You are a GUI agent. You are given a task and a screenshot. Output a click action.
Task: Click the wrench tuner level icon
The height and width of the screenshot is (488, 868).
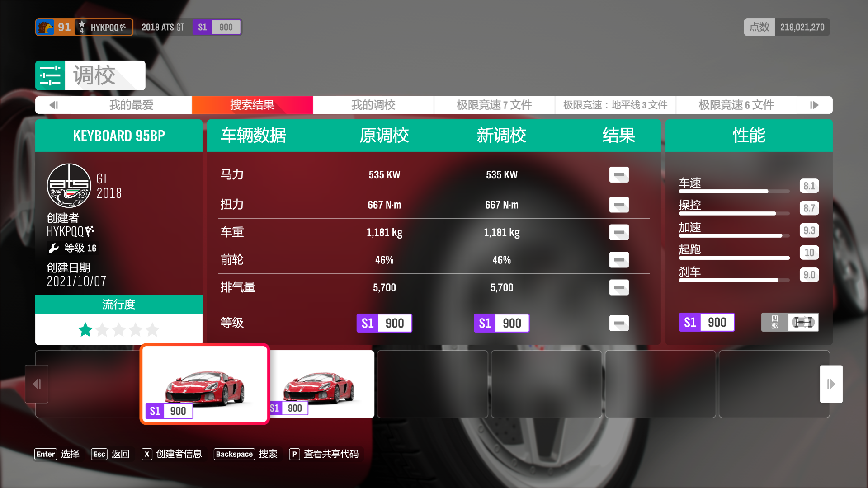tap(54, 248)
